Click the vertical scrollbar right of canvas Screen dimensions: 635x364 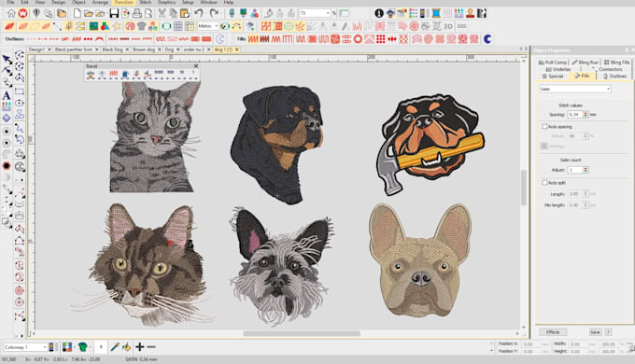[524, 187]
